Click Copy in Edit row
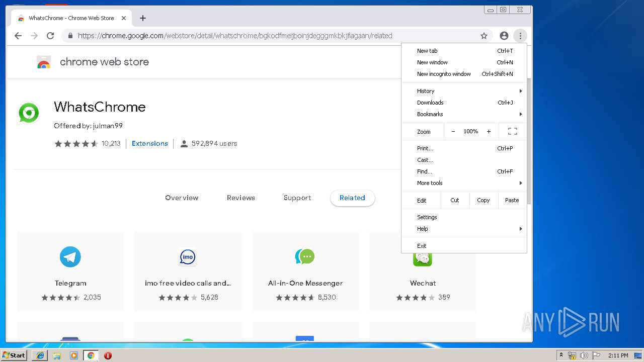This screenshot has width=644, height=362. tap(484, 200)
